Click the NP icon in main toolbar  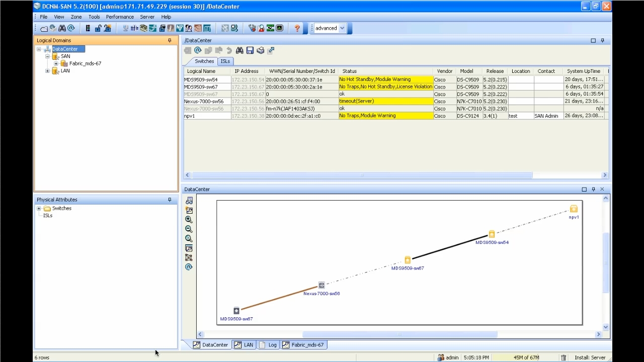180,28
